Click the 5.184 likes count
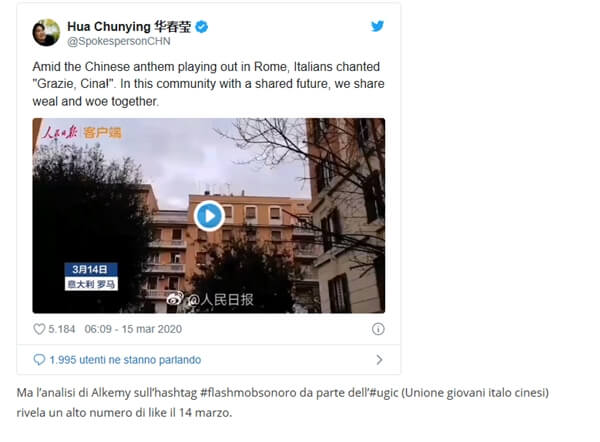Screen dimensions: 600x442 coord(62,329)
